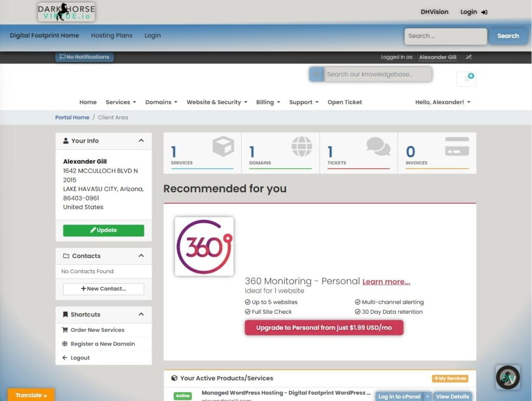Click the login arrow icon in header

click(x=484, y=12)
